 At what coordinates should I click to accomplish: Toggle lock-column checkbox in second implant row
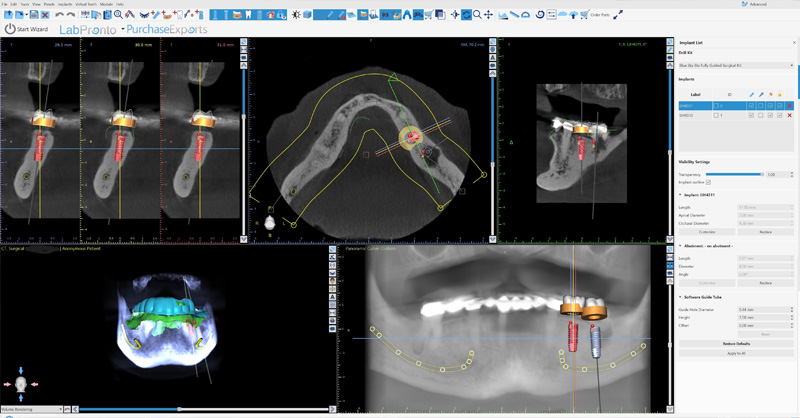point(780,115)
